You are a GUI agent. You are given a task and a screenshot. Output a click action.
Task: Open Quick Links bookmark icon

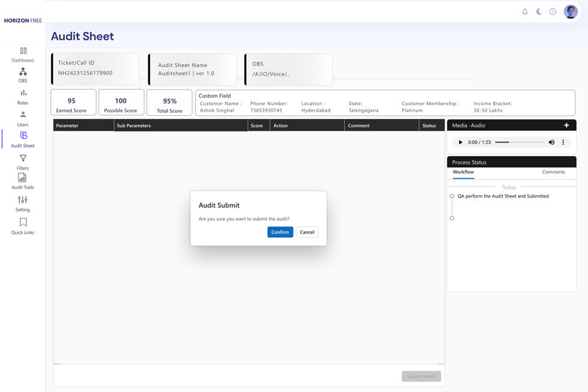[x=23, y=223]
